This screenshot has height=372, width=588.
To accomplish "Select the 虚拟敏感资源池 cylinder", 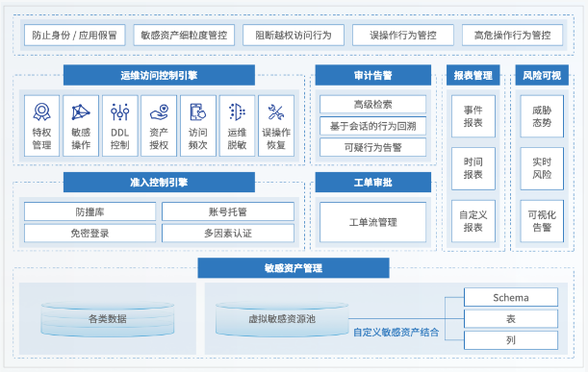I will 282,318.
